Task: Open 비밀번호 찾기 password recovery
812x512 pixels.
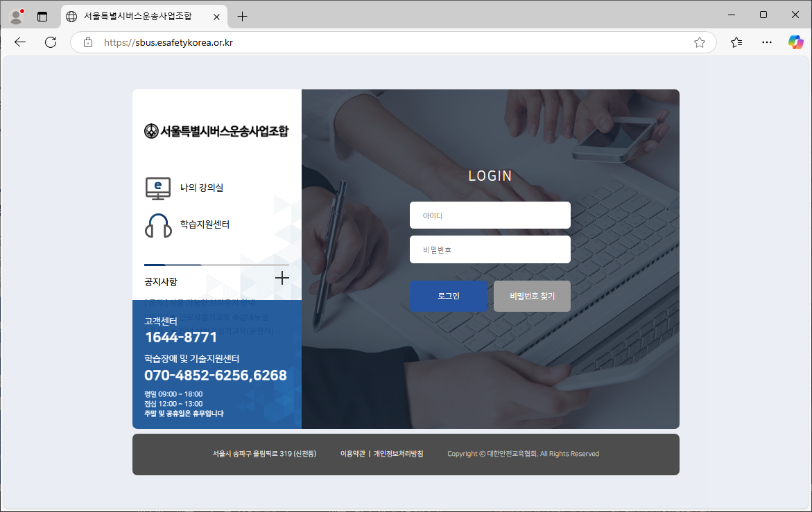Action: [x=532, y=295]
